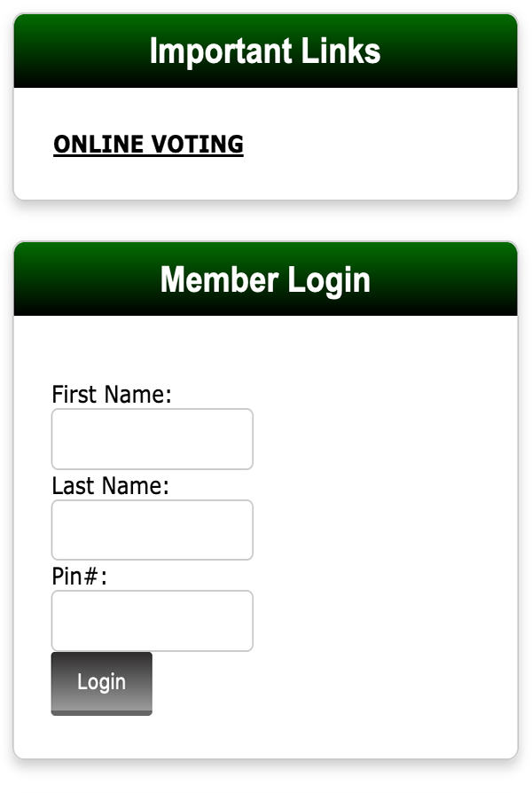Click the green Member Login title bar
The width and height of the screenshot is (532, 793).
(x=443, y=279)
